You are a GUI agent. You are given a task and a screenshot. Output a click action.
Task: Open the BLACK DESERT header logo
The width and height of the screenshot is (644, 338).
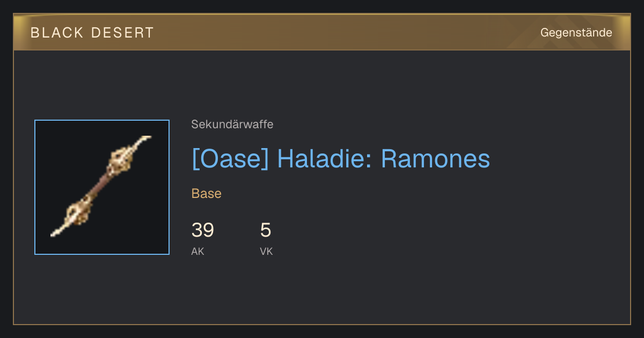(92, 33)
